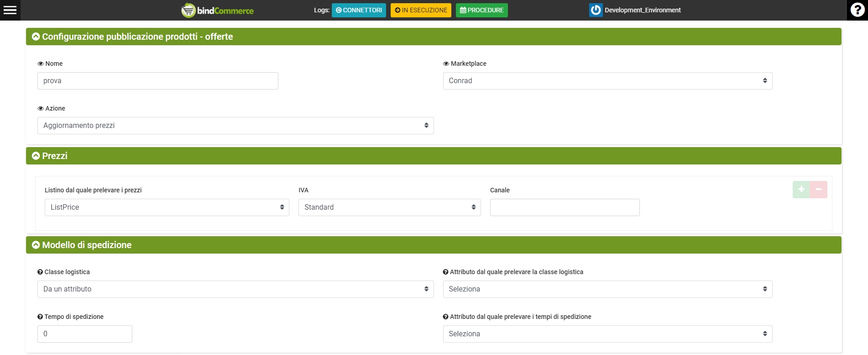This screenshot has height=355, width=868.
Task: Open the IN ESECUZIONE logs
Action: tap(421, 10)
